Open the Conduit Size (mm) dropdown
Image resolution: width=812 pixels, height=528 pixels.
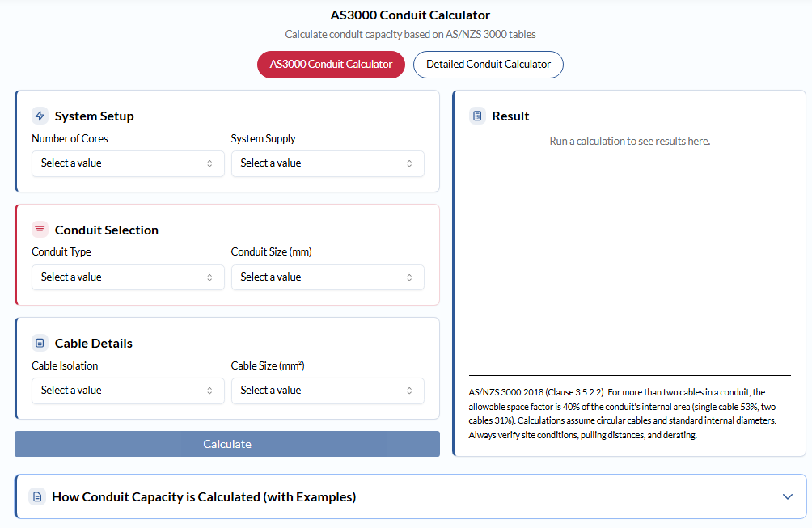[x=328, y=277]
